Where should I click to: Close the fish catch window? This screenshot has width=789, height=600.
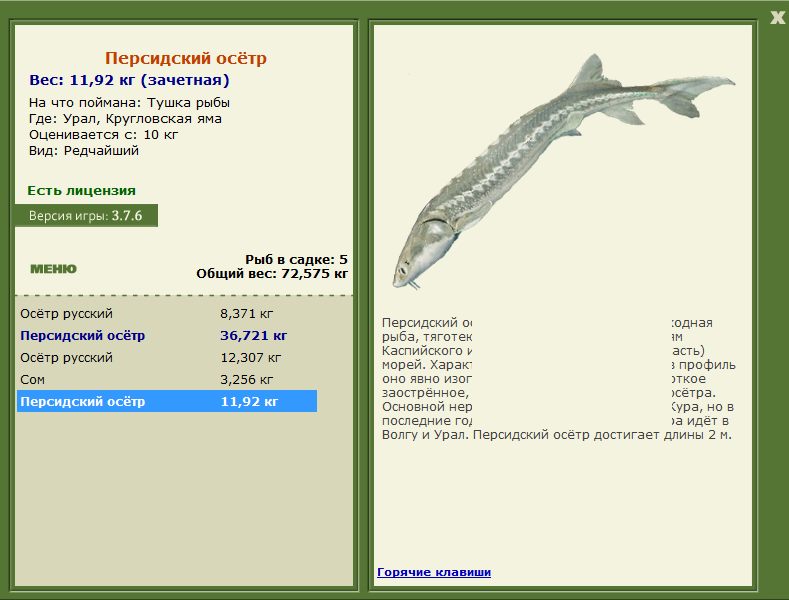777,18
